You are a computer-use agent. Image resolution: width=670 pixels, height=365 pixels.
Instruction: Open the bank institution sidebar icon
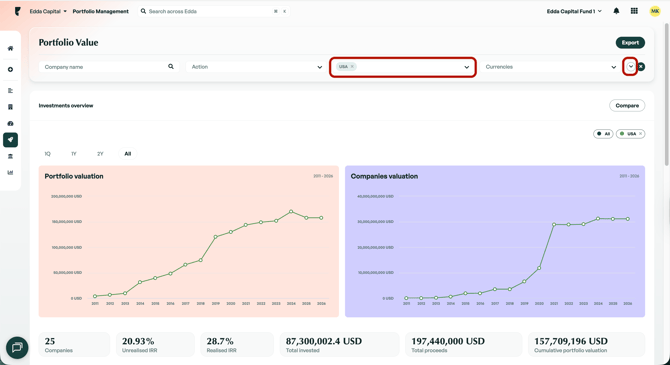[x=10, y=156]
